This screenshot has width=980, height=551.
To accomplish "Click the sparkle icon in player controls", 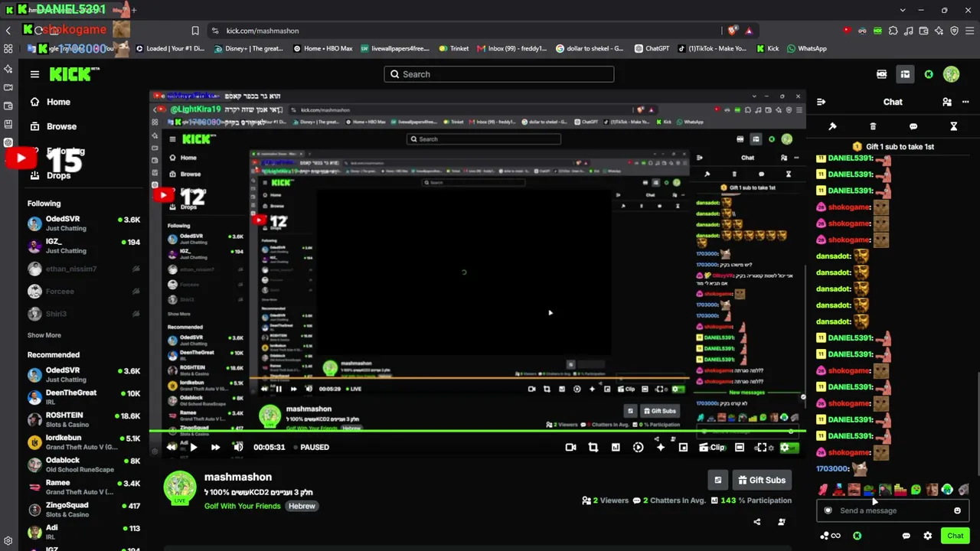I will tap(661, 447).
